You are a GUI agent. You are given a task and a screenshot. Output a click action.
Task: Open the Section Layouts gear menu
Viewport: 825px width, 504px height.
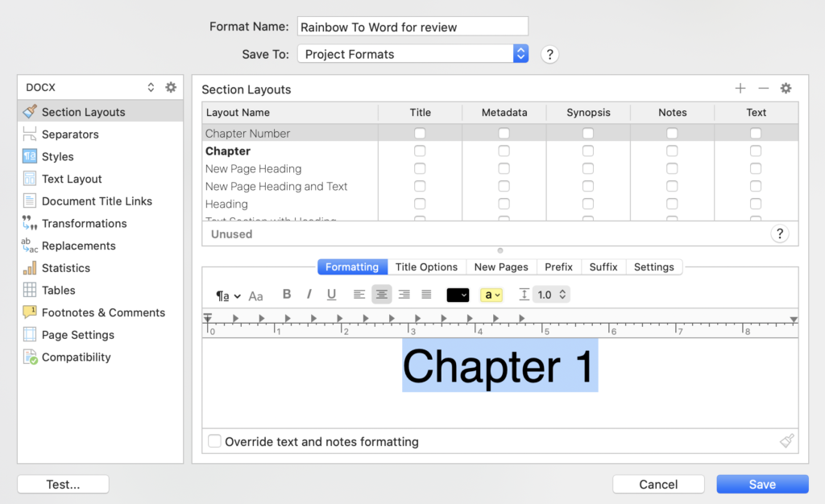(x=786, y=89)
